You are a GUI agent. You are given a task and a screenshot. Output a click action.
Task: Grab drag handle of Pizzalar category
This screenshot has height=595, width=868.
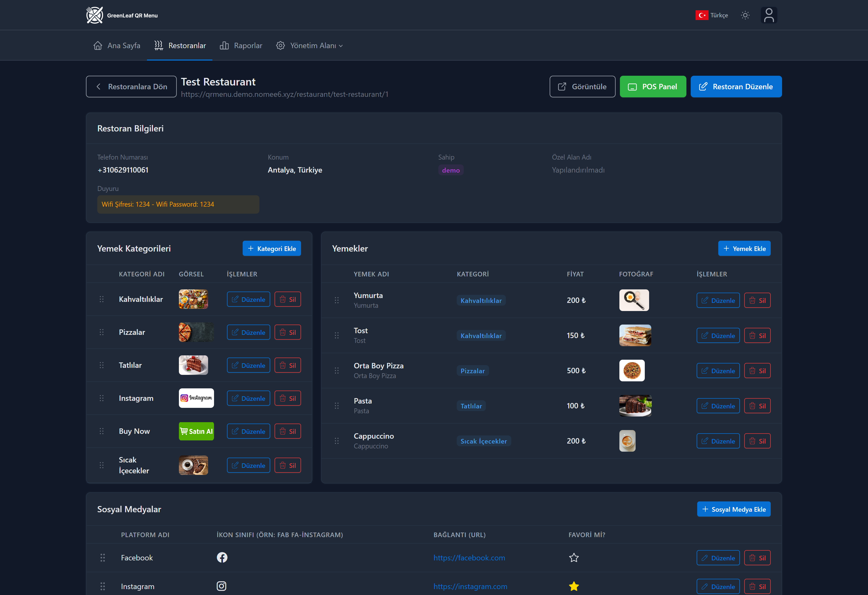coord(102,332)
